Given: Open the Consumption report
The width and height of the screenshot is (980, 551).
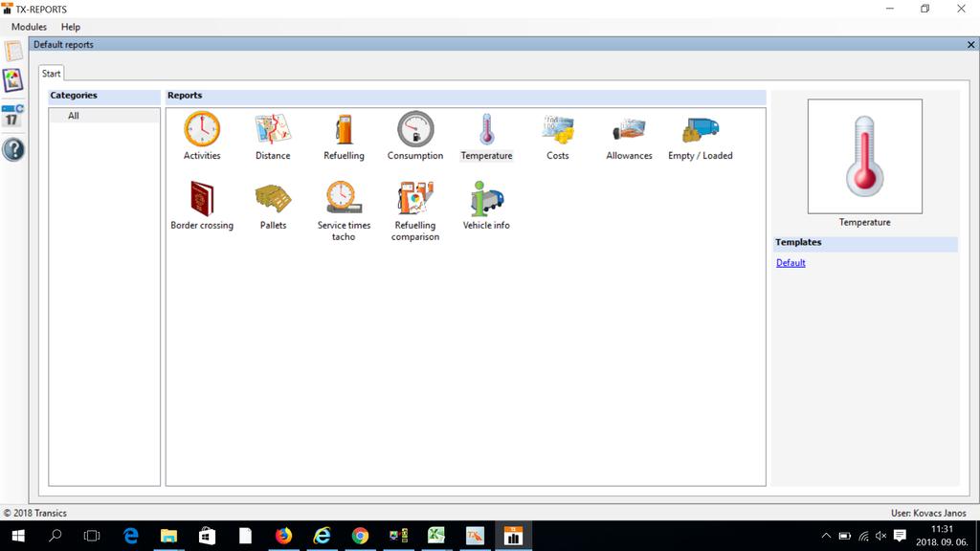Looking at the screenshot, I should (415, 136).
